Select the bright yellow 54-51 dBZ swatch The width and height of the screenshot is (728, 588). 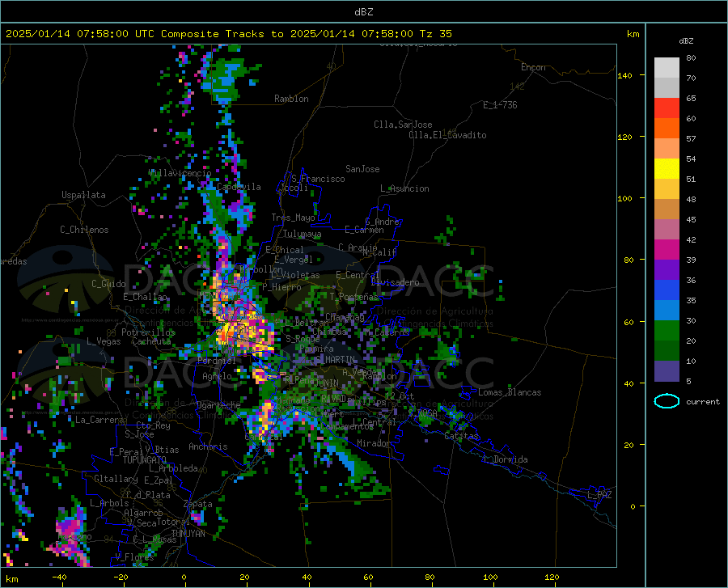click(x=667, y=169)
